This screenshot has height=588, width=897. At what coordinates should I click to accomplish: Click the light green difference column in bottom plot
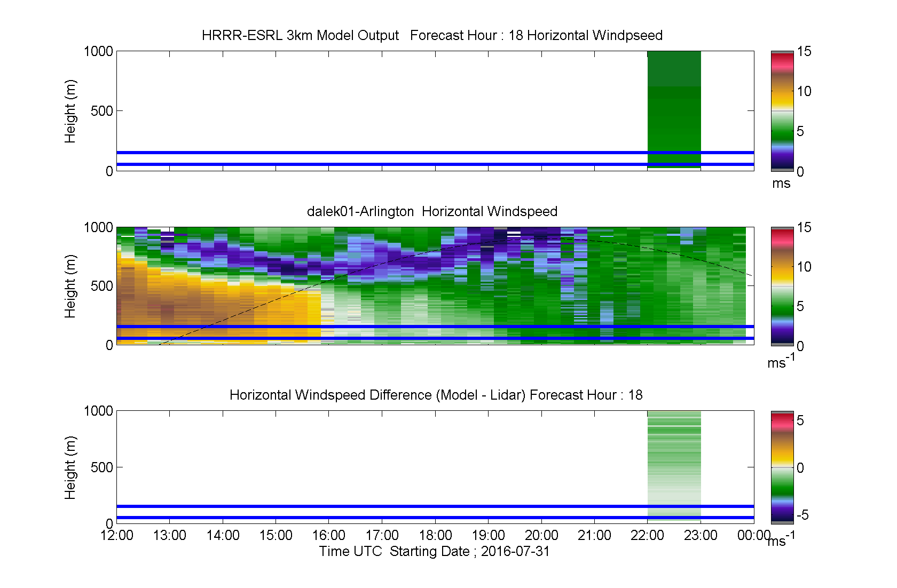[674, 465]
